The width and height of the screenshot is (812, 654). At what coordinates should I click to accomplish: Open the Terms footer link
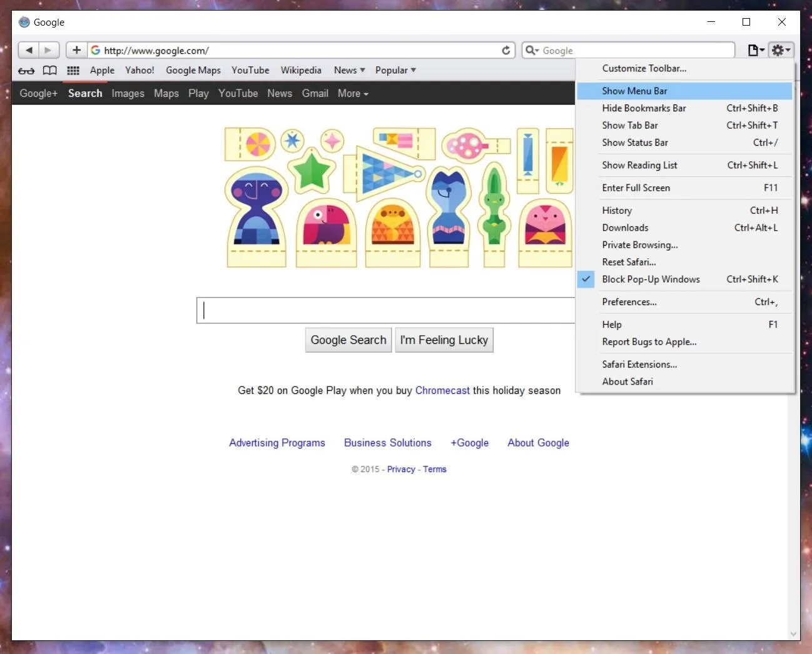(x=435, y=470)
